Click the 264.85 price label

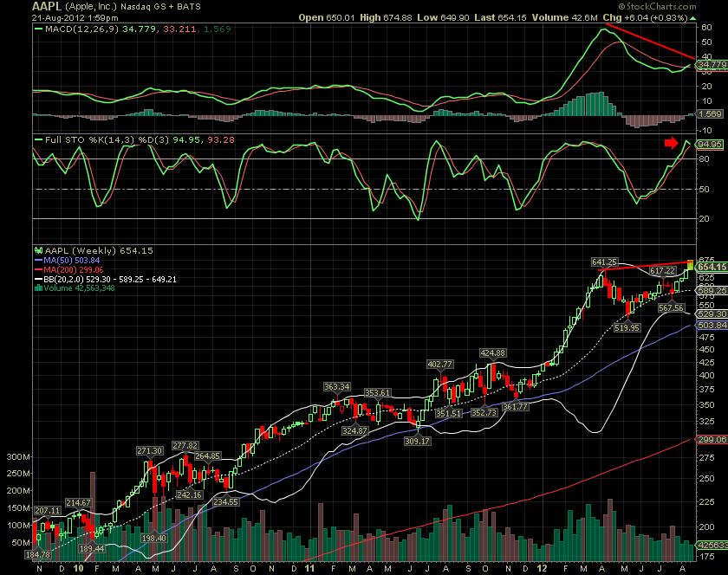click(x=208, y=455)
